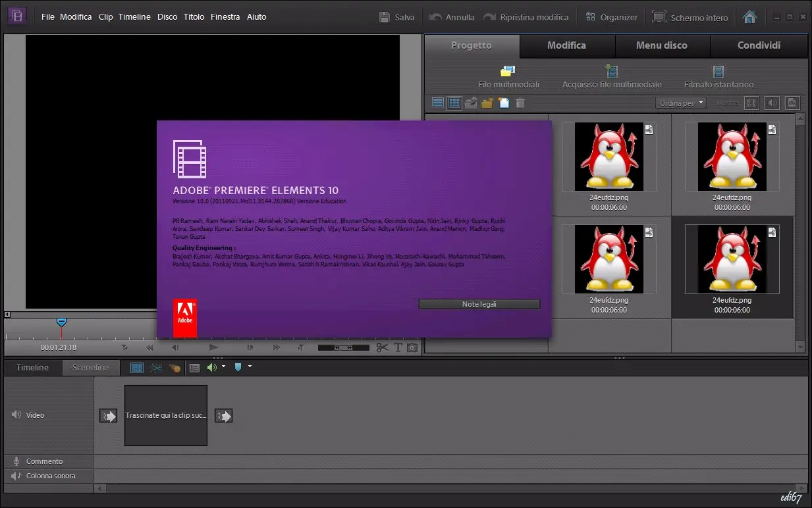Open the Ordina per dropdown

point(681,103)
